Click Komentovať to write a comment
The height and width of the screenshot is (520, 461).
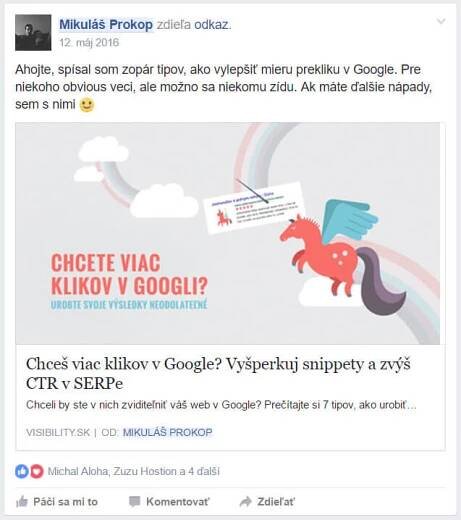(169, 501)
